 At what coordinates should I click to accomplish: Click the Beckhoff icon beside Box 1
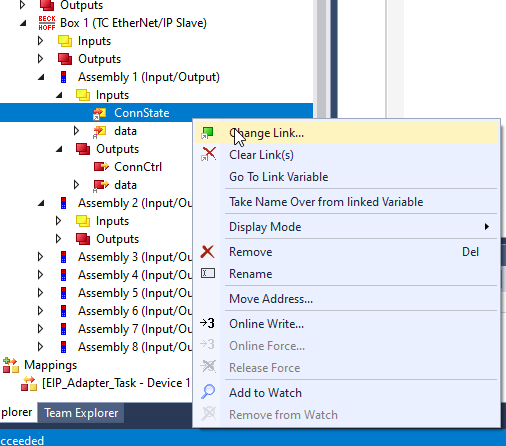[47, 23]
